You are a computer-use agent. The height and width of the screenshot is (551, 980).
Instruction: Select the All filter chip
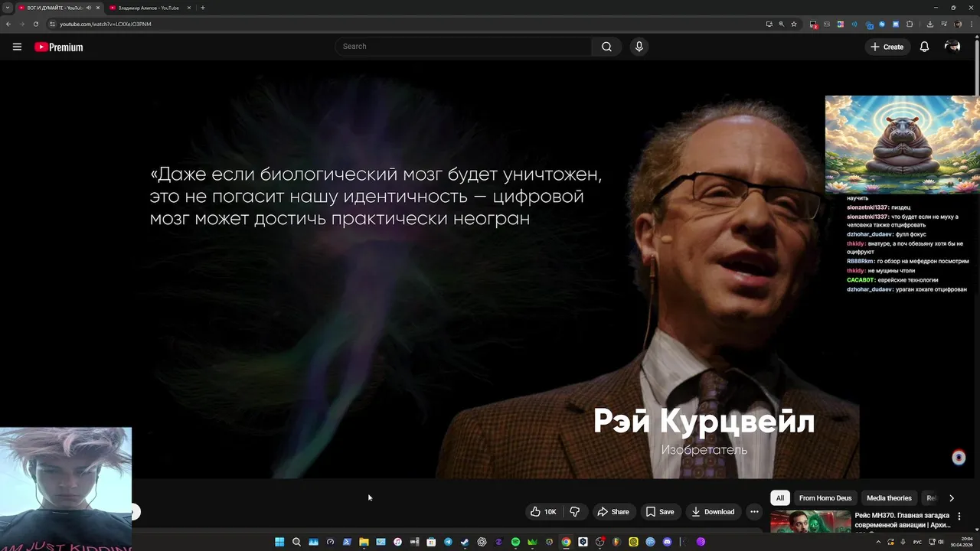click(x=780, y=498)
